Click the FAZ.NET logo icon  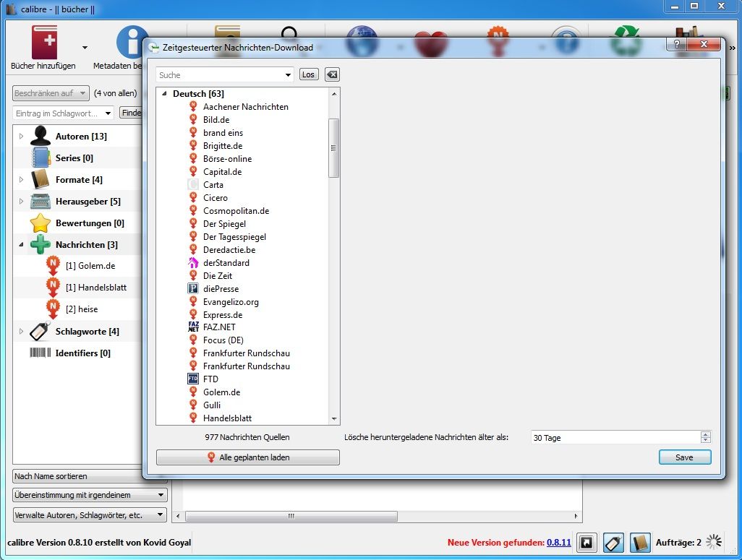pos(193,327)
